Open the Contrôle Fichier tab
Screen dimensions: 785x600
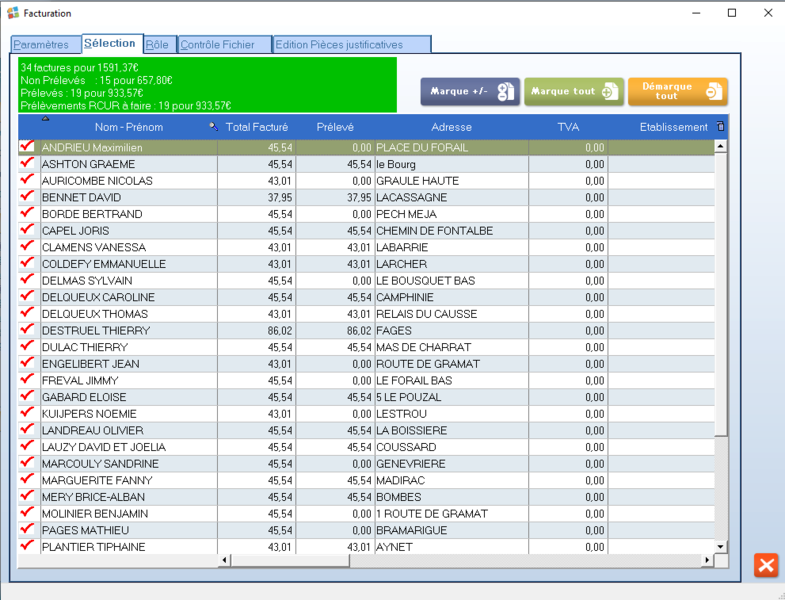tap(224, 45)
